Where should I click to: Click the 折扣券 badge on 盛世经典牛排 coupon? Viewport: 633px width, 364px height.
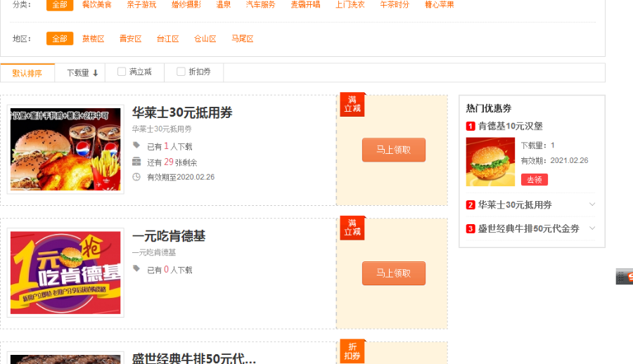(352, 351)
